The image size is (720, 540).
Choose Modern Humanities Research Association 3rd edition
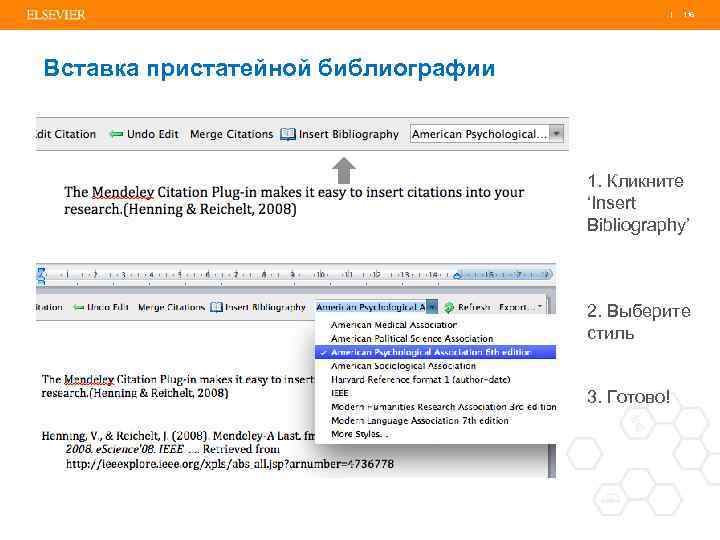(444, 407)
